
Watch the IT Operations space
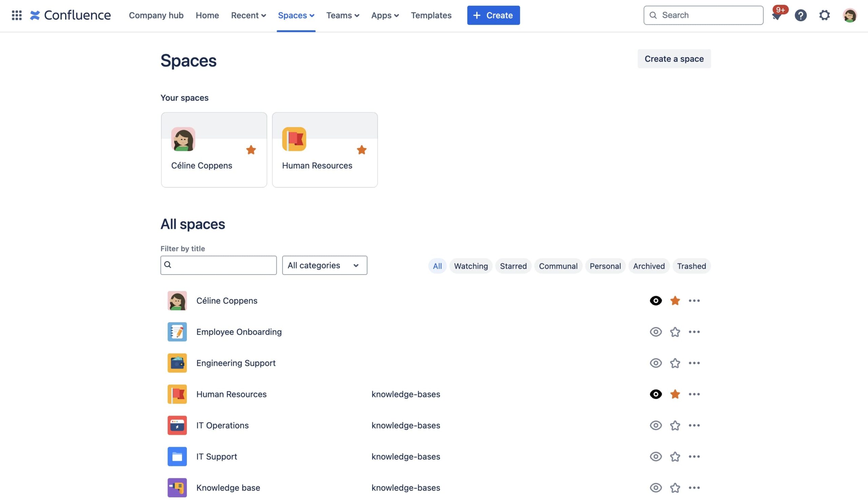click(x=656, y=425)
